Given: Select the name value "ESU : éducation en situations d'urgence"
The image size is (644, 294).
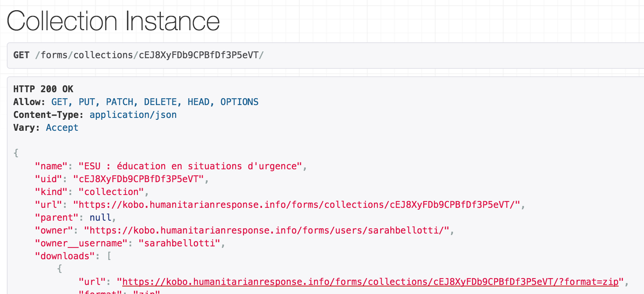Looking at the screenshot, I should click(190, 166).
